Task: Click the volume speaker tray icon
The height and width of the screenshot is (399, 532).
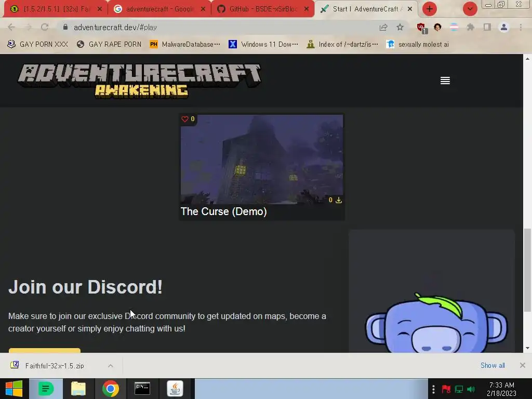Action: point(471,389)
